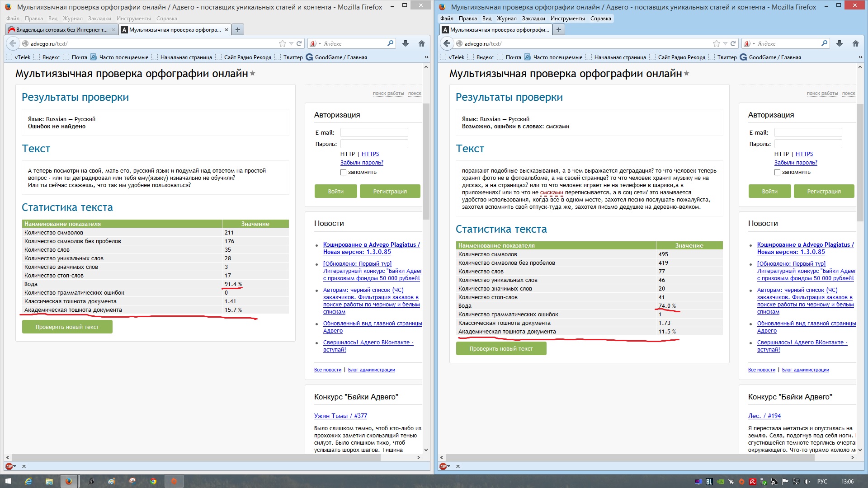Click the Home icon in left Firefox window
The image size is (868, 488).
click(421, 43)
